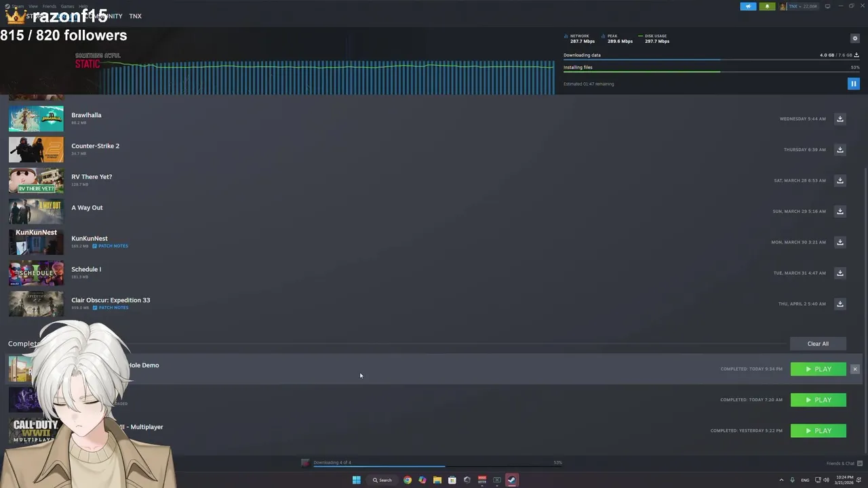The width and height of the screenshot is (868, 488).
Task: Open Google Chrome from taskbar
Action: pyautogui.click(x=407, y=480)
